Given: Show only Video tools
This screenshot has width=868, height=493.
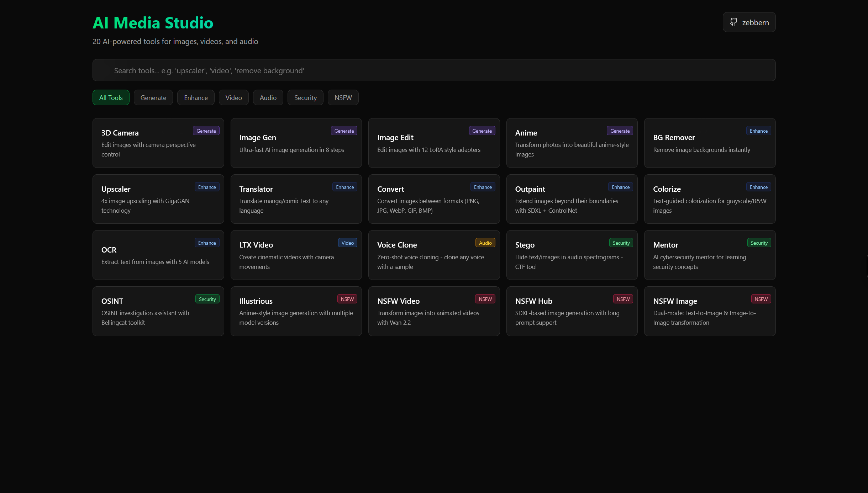Looking at the screenshot, I should pyautogui.click(x=233, y=97).
